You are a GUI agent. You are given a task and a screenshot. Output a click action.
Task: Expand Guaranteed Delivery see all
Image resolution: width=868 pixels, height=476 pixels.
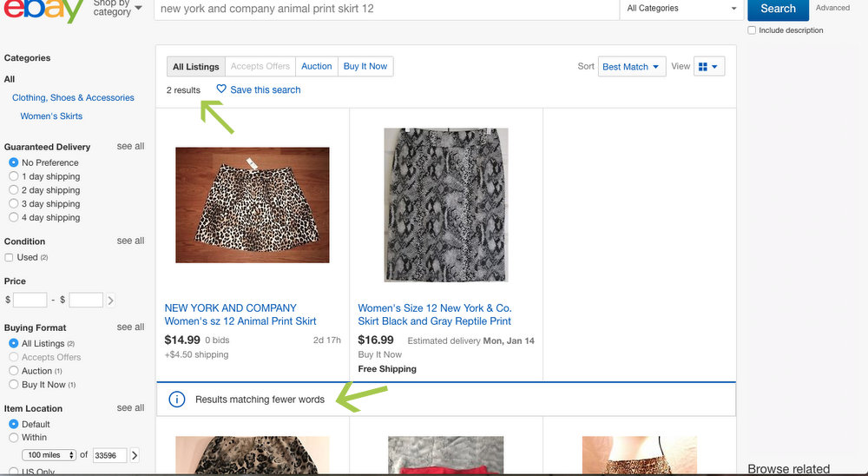[x=130, y=146]
